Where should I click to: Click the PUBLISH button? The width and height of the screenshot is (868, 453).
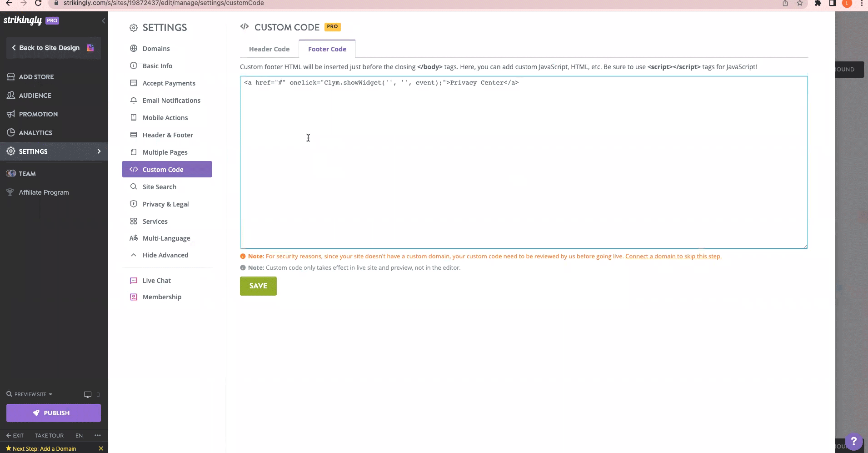tap(54, 413)
